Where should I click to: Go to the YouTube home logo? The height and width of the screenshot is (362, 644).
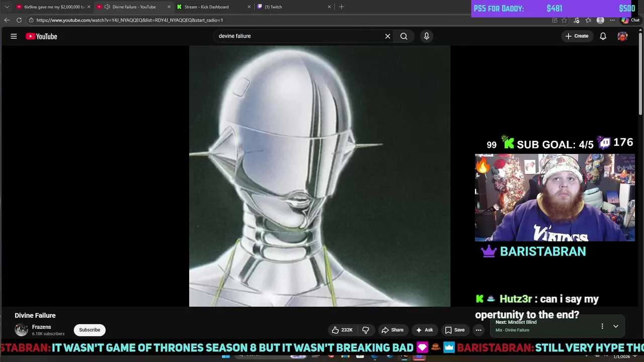pyautogui.click(x=41, y=36)
